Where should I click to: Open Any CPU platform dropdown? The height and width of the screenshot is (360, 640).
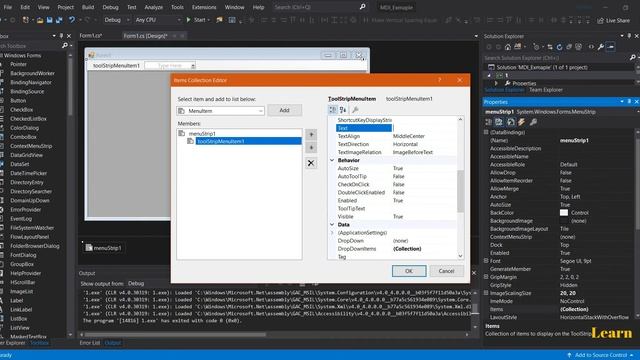[x=179, y=20]
